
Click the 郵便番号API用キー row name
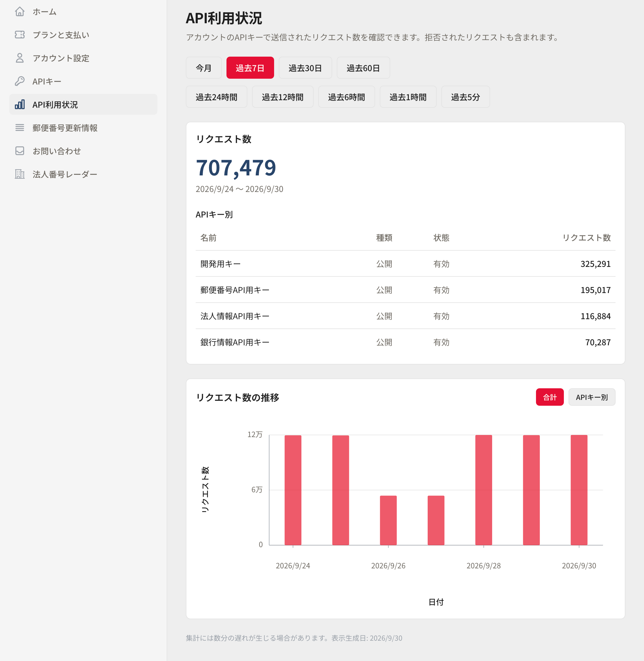pos(235,290)
